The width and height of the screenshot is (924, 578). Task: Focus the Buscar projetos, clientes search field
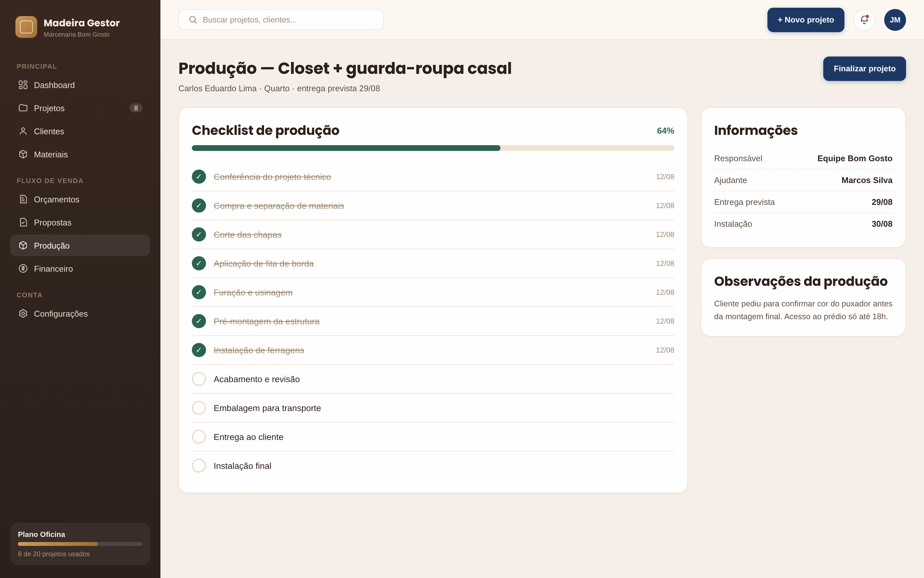pos(281,20)
